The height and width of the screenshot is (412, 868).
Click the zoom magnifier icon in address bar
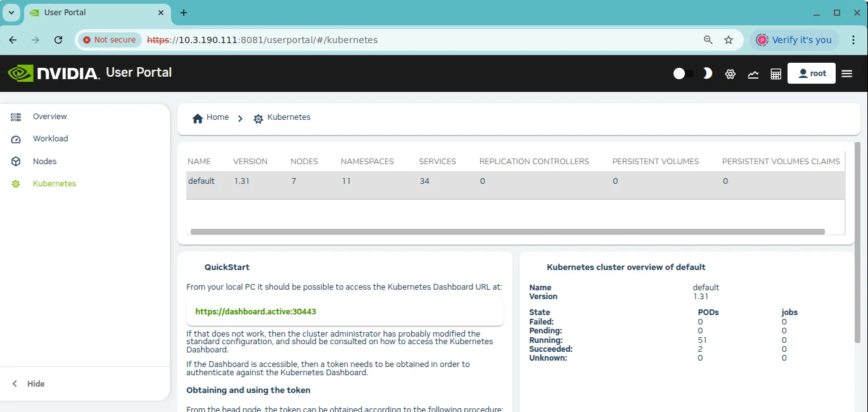pos(708,40)
